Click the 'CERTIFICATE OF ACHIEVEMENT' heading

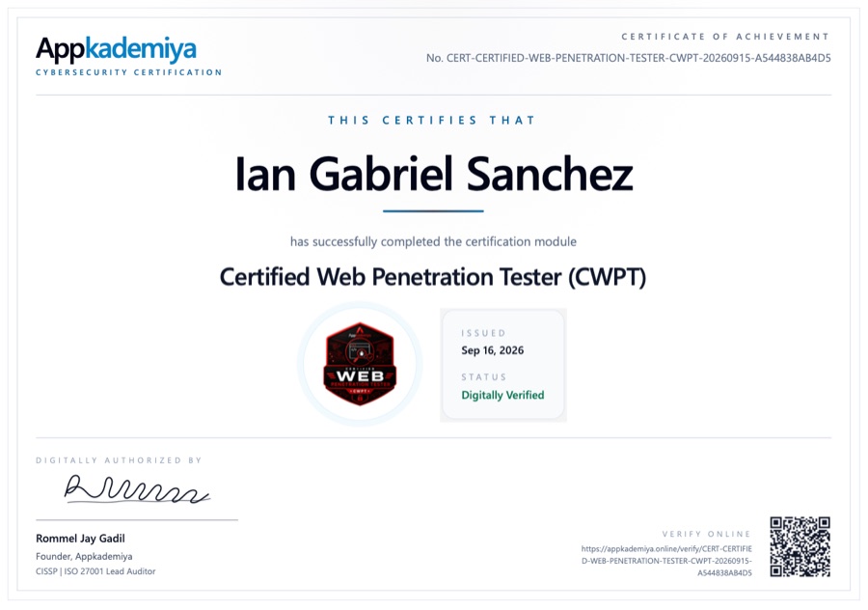click(725, 37)
